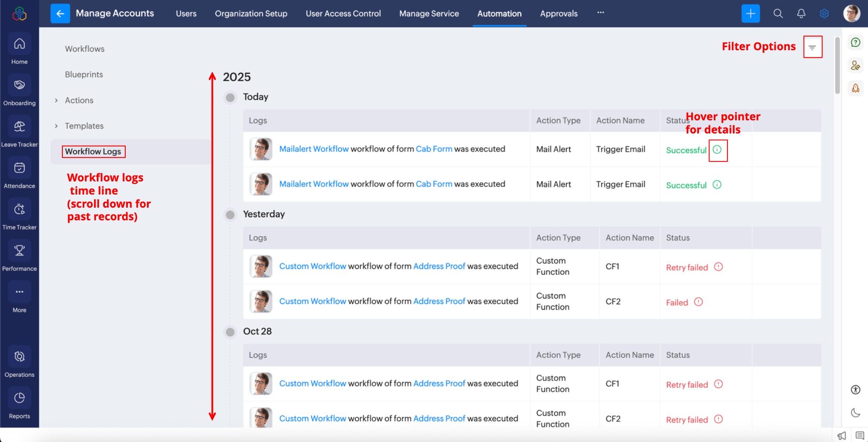The height and width of the screenshot is (442, 868).
Task: Switch to the Approvals tab
Action: click(x=558, y=14)
